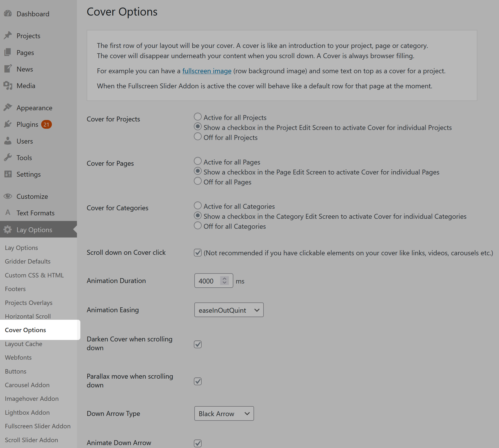Image resolution: width=499 pixels, height=448 pixels.
Task: Click the Users person icon
Action: click(8, 141)
